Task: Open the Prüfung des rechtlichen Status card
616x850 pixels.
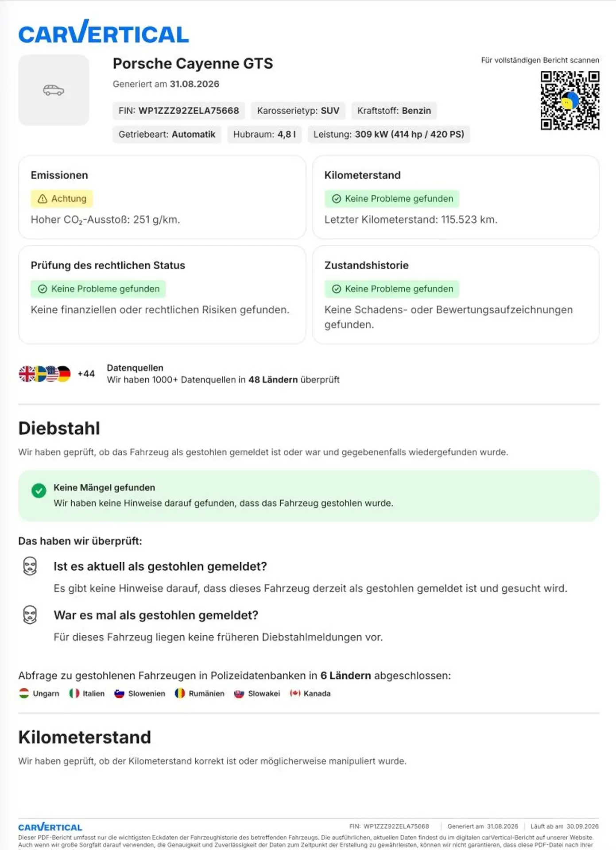Action: pyautogui.click(x=162, y=295)
